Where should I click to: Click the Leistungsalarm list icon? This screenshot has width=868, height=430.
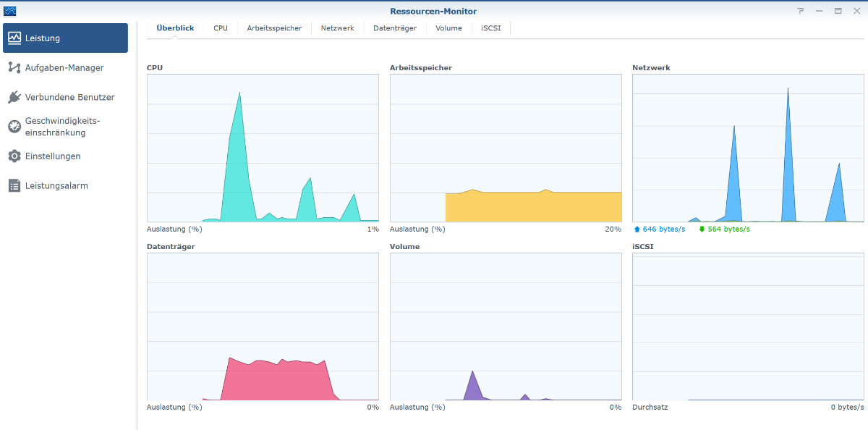tap(14, 186)
